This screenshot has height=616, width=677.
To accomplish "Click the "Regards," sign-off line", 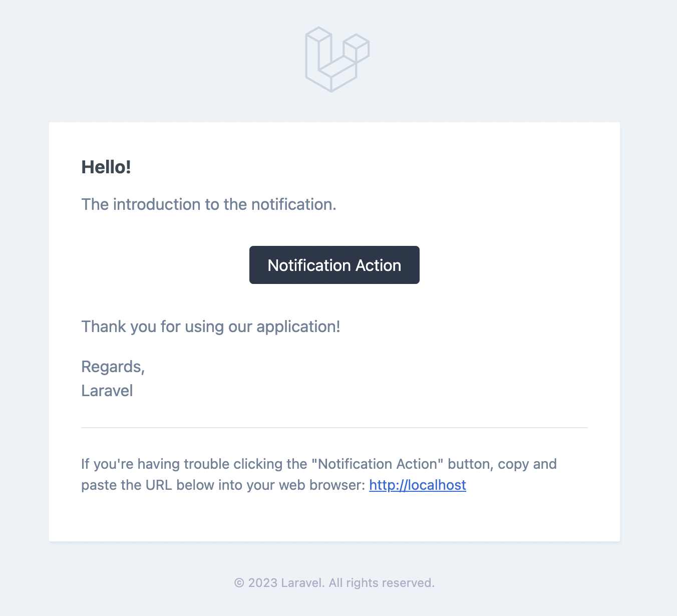I will point(113,367).
